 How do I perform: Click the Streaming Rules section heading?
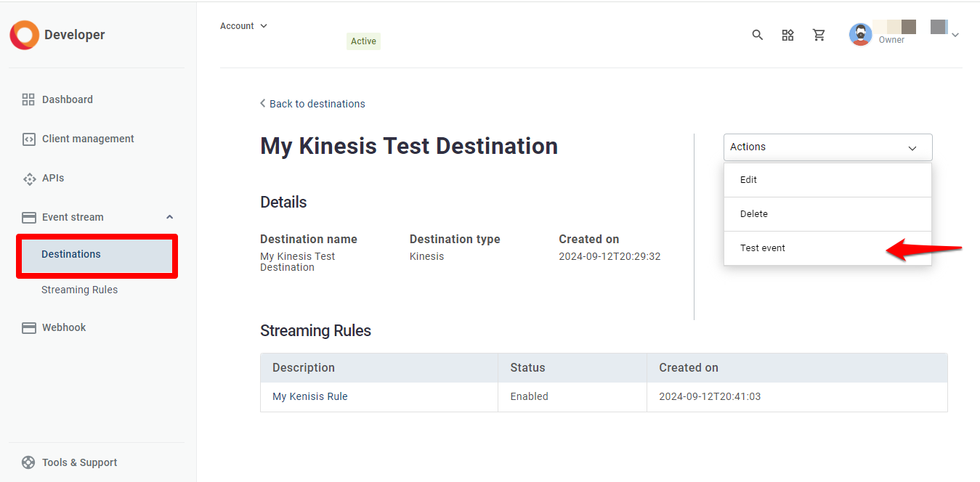tap(315, 331)
